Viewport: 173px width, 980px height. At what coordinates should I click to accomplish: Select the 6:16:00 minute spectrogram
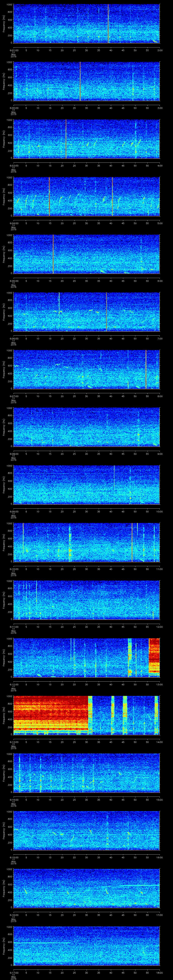point(87,888)
